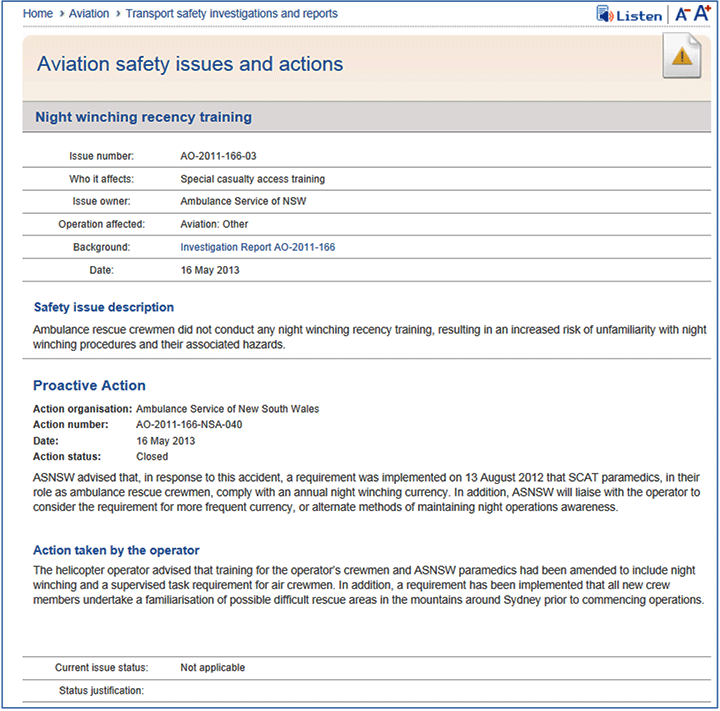720x711 pixels.
Task: Click the Not applicable current issue status
Action: 212,667
